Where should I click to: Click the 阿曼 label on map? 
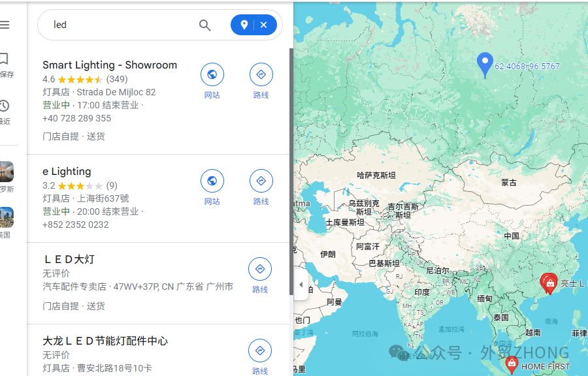[x=334, y=302]
